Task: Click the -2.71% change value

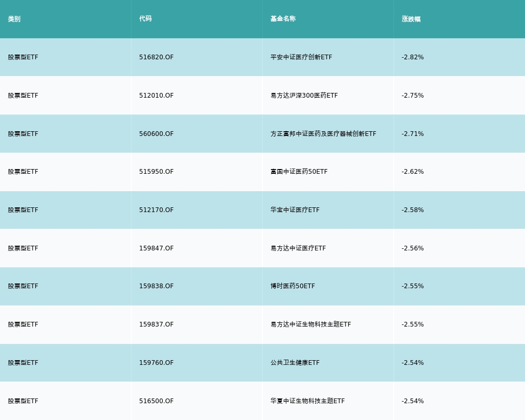Action: click(413, 134)
